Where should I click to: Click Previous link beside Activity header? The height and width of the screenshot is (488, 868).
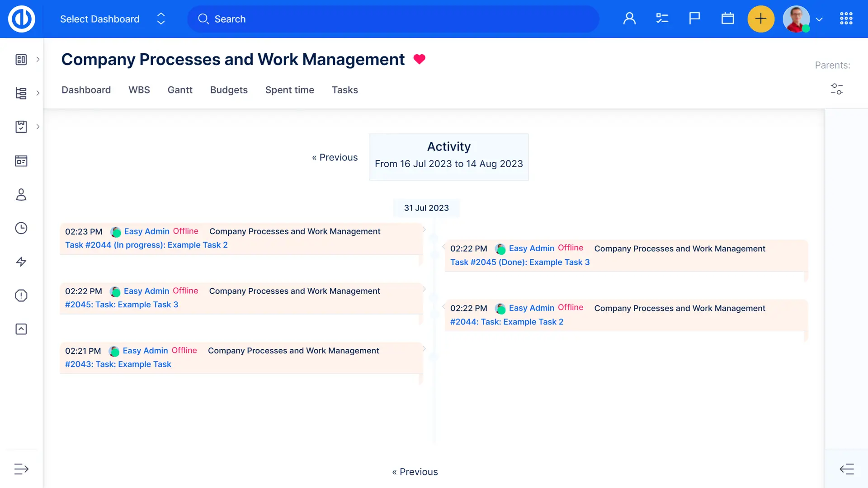(335, 157)
